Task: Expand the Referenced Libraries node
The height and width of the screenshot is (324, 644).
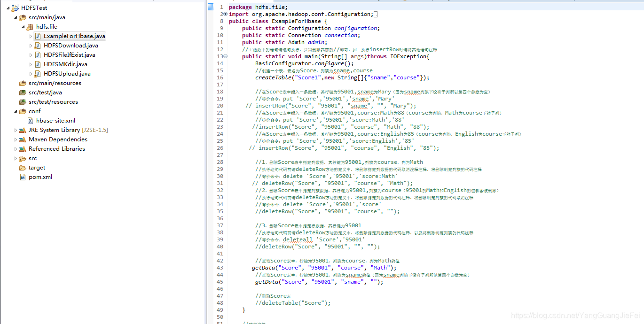Action: coord(16,149)
